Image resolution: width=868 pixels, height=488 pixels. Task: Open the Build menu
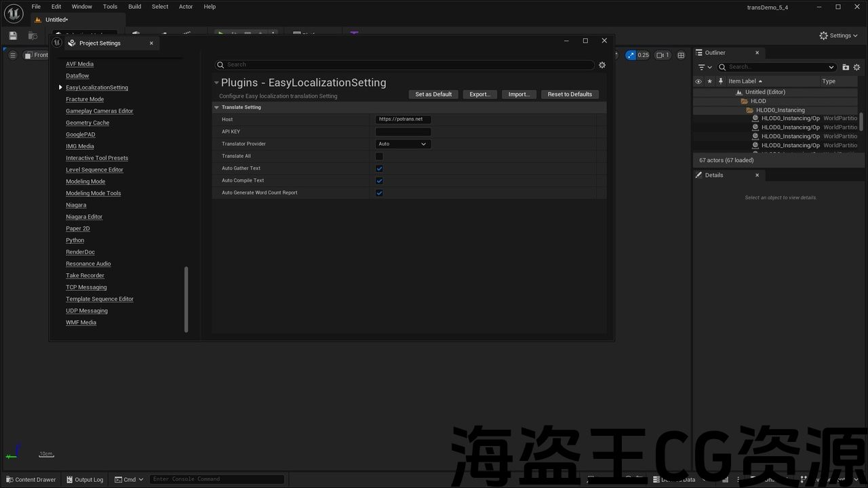134,7
